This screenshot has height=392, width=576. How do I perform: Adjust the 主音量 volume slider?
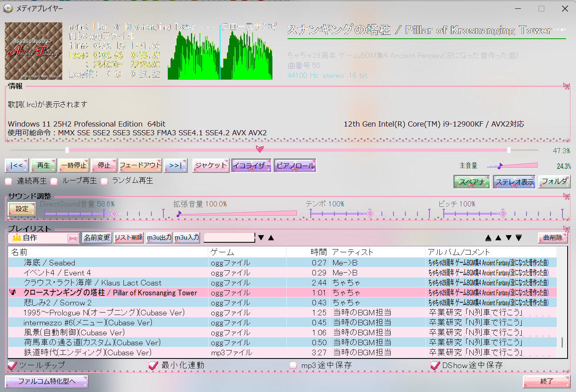coord(512,165)
